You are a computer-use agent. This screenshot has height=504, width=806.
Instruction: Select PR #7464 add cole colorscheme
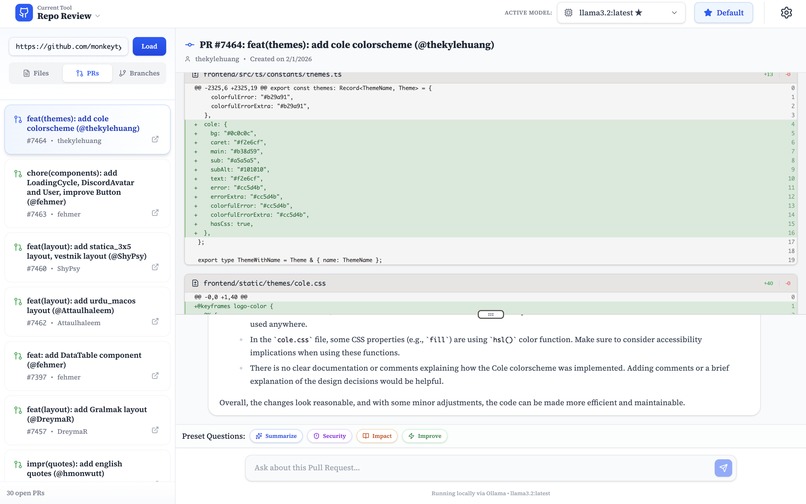(x=87, y=130)
